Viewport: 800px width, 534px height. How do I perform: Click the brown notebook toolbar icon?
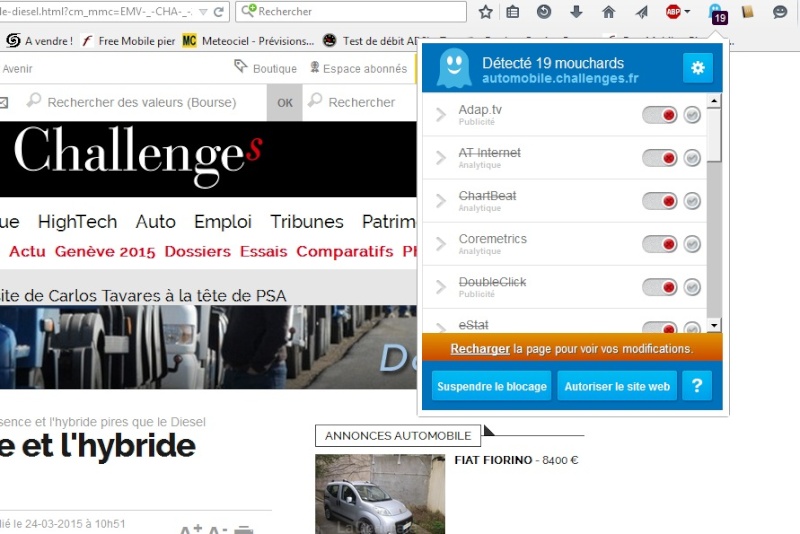click(x=747, y=11)
